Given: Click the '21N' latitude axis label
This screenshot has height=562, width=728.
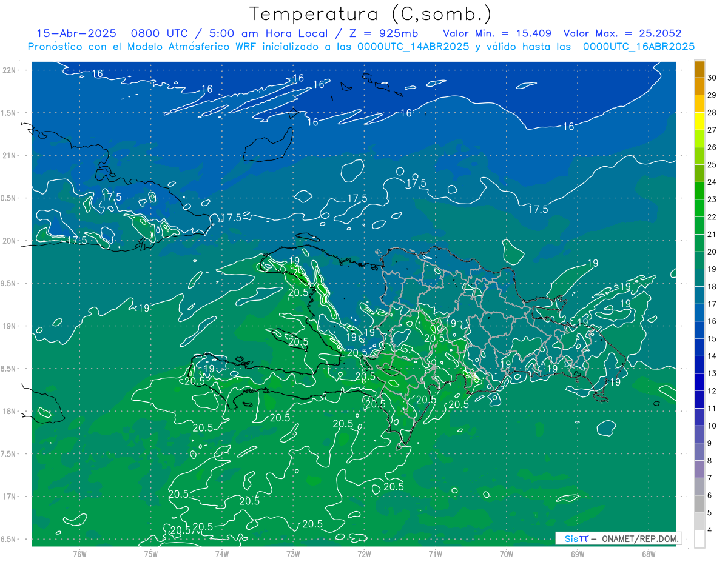Looking at the screenshot, I should [9, 155].
